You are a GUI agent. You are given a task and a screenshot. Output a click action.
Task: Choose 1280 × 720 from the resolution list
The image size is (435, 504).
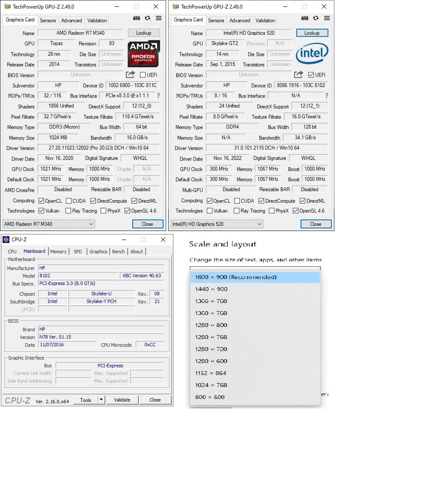click(211, 349)
